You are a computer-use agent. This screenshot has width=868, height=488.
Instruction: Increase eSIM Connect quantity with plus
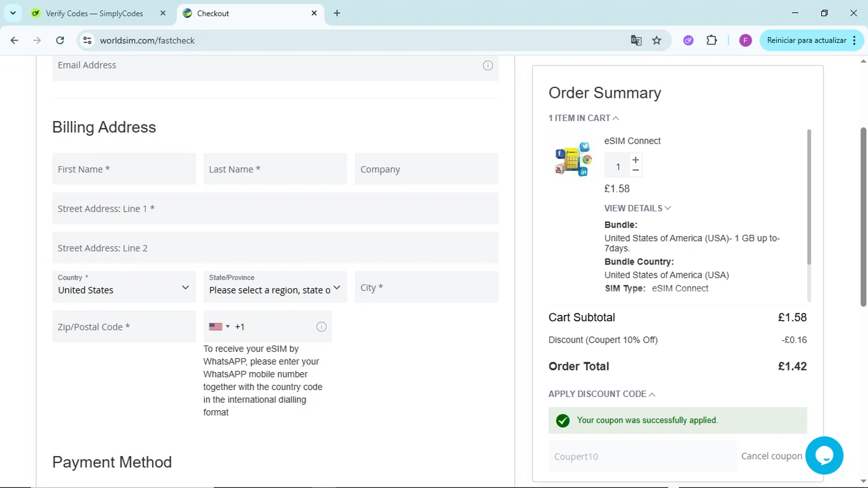point(635,160)
